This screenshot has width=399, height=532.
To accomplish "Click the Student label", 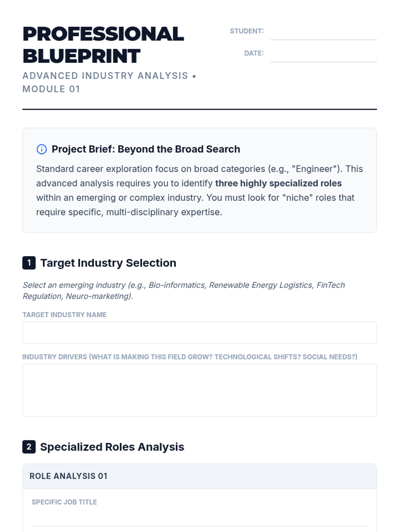I will [x=247, y=31].
